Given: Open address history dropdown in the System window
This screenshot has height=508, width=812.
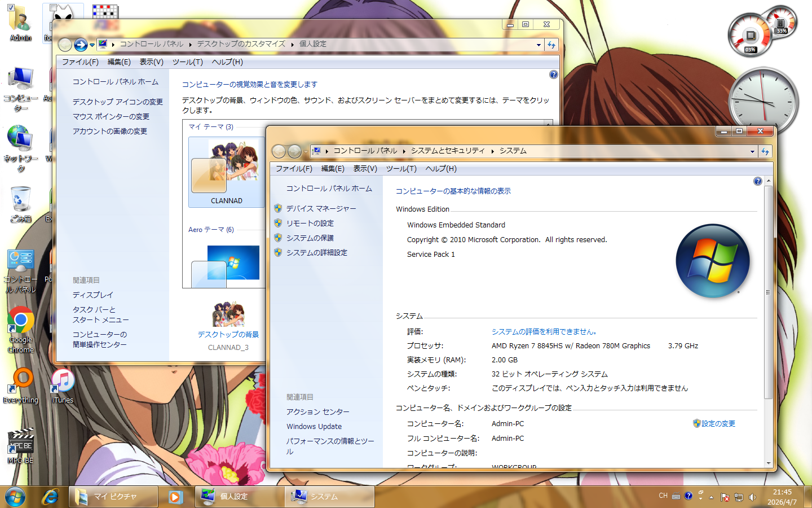Looking at the screenshot, I should coord(752,151).
